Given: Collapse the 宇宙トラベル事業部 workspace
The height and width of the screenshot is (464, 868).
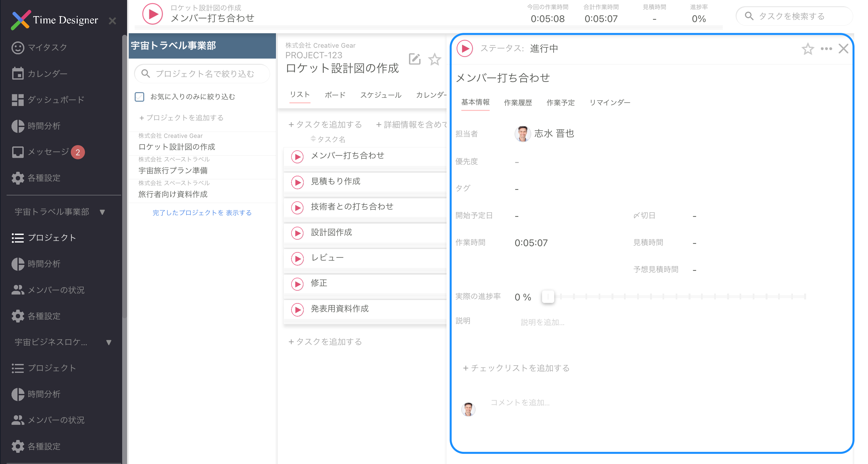Looking at the screenshot, I should tap(102, 212).
